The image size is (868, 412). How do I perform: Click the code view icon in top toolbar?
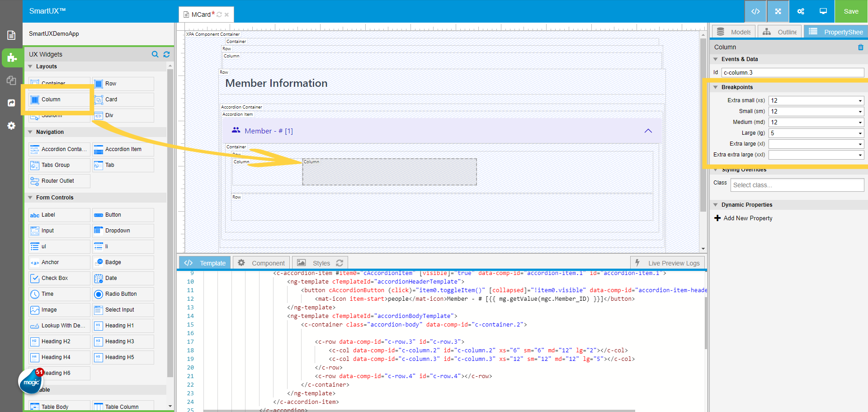(755, 11)
